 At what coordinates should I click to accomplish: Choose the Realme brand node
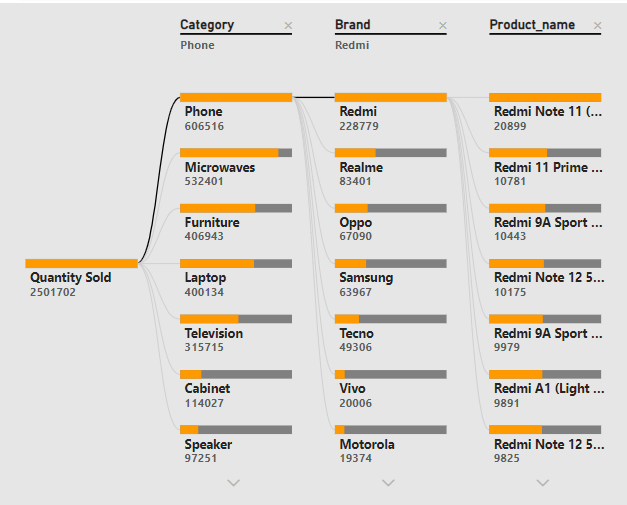[391, 168]
